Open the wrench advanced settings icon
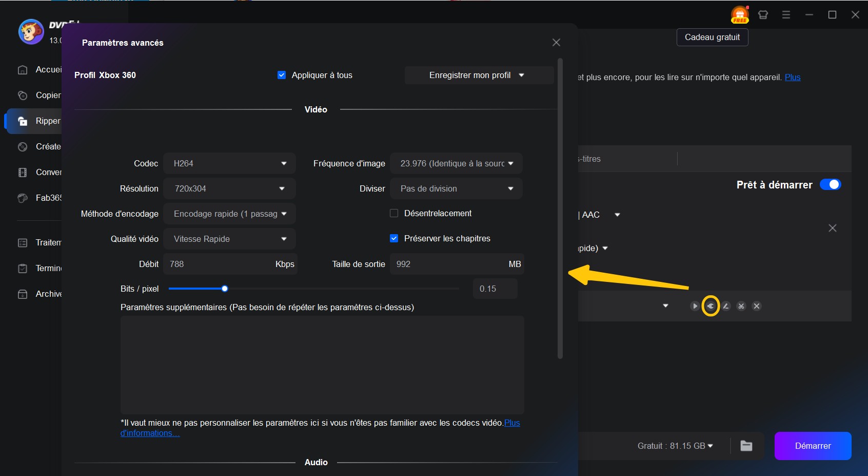This screenshot has width=868, height=476. point(711,306)
